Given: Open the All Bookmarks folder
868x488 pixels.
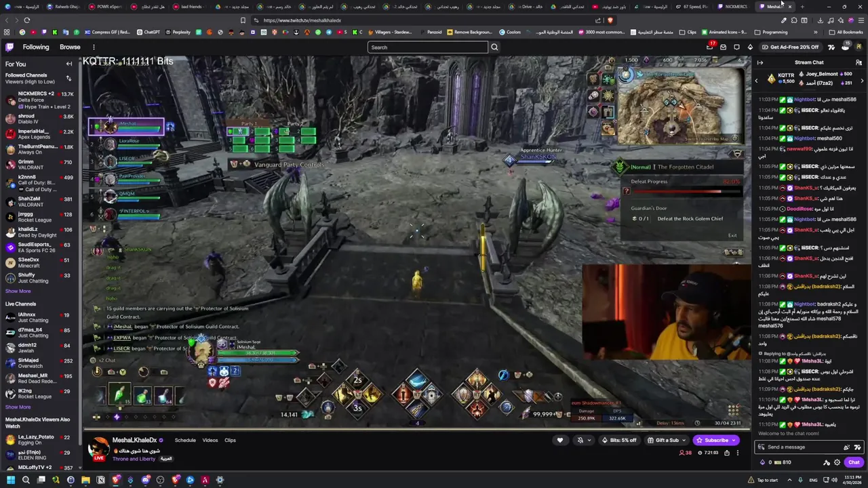Looking at the screenshot, I should [x=846, y=32].
